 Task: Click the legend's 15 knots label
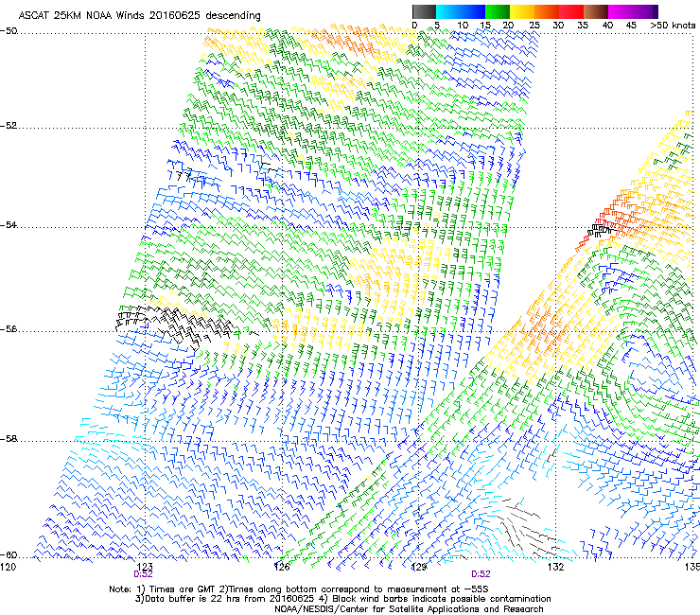click(x=485, y=25)
